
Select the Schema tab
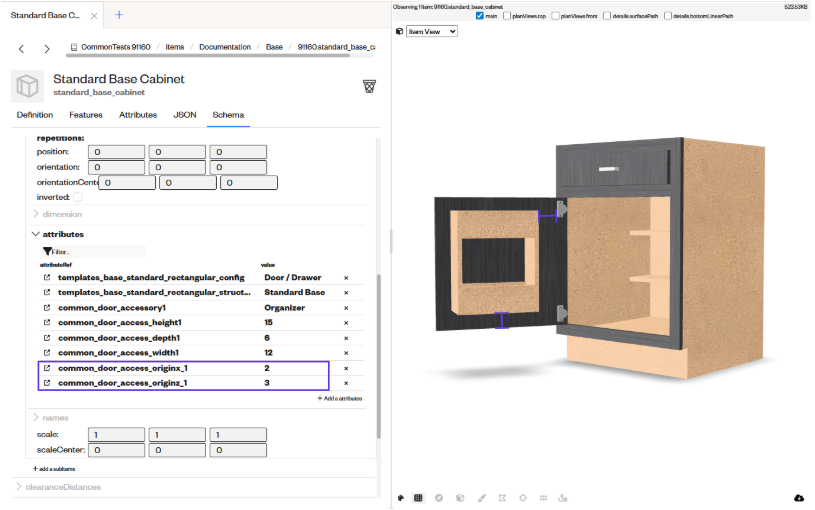click(x=228, y=115)
